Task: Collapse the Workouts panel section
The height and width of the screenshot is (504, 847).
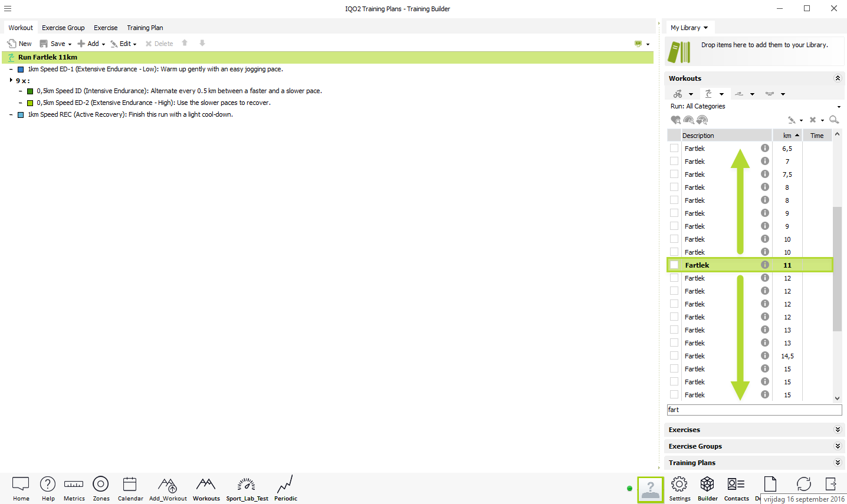Action: point(838,78)
